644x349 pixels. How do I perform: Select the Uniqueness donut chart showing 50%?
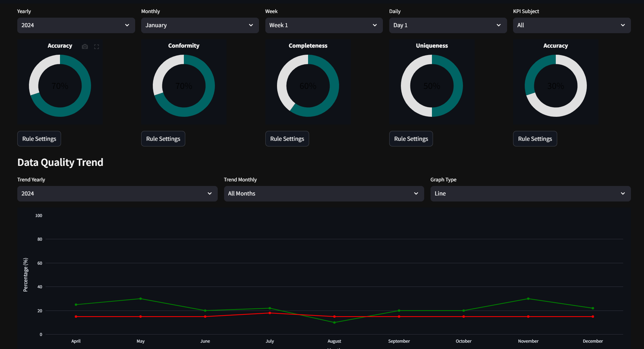[458, 86]
